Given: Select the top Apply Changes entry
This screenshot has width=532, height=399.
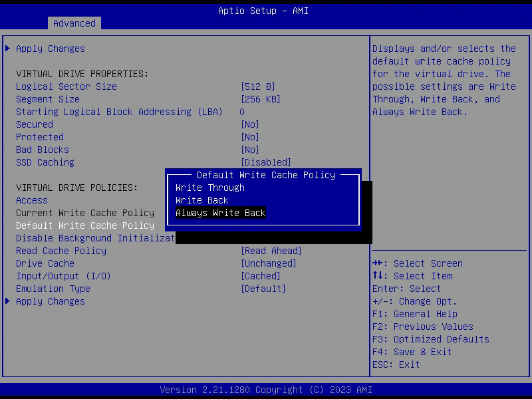Looking at the screenshot, I should (x=51, y=49).
